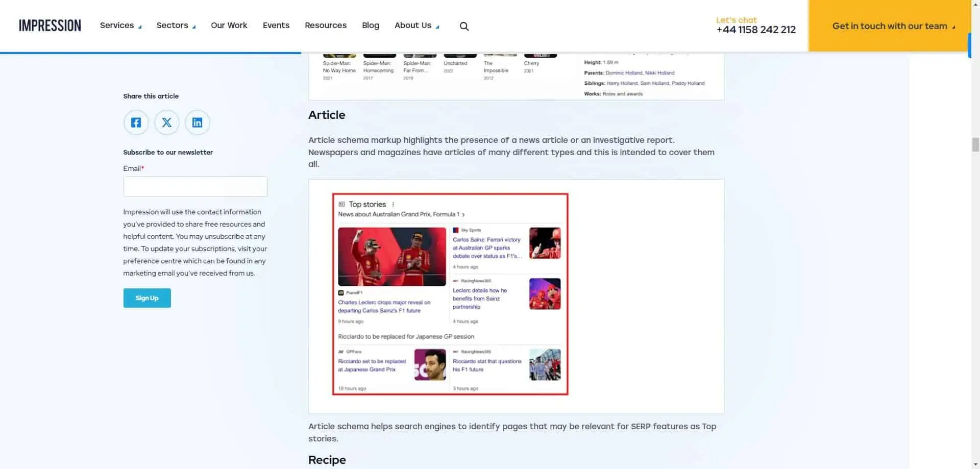Open Get in touch with our team
This screenshot has height=469, width=980.
pos(890,26)
